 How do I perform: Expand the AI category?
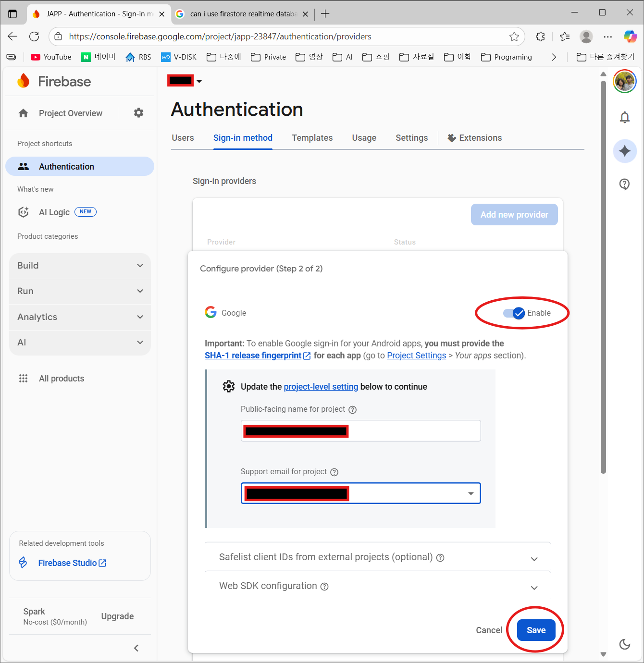pyautogui.click(x=80, y=343)
